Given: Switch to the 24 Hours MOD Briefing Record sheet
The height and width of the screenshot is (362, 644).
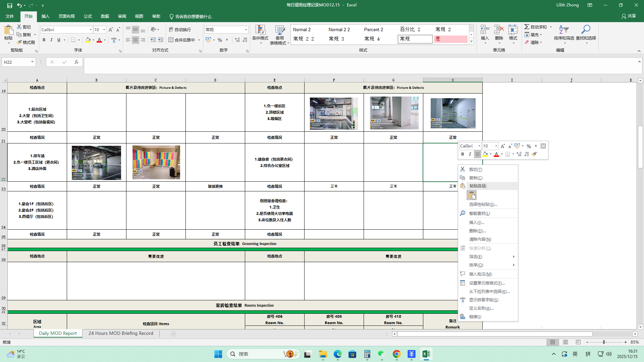Looking at the screenshot, I should 121,333.
